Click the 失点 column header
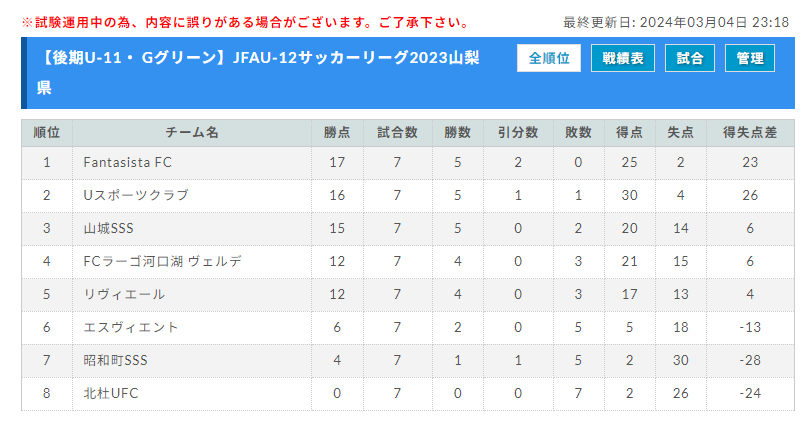 pos(680,133)
